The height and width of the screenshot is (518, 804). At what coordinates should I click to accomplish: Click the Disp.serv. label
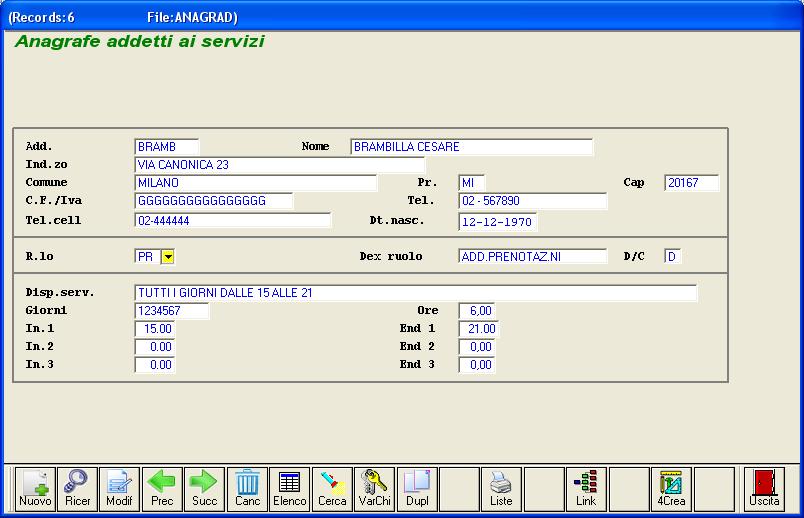point(60,293)
